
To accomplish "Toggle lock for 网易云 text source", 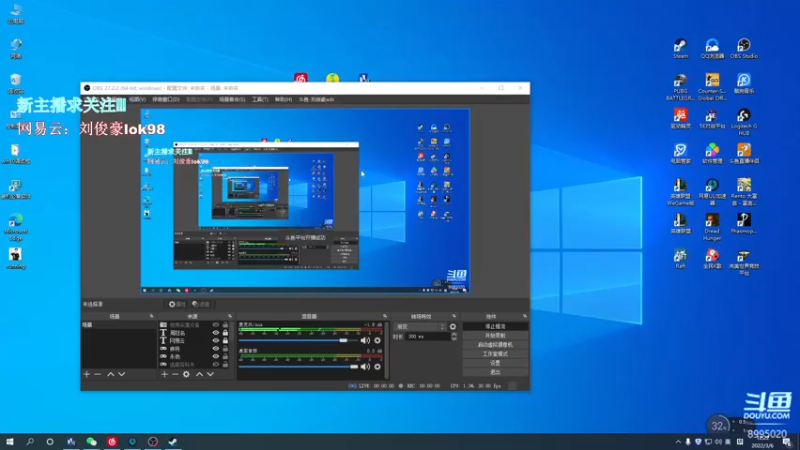I will click(225, 341).
